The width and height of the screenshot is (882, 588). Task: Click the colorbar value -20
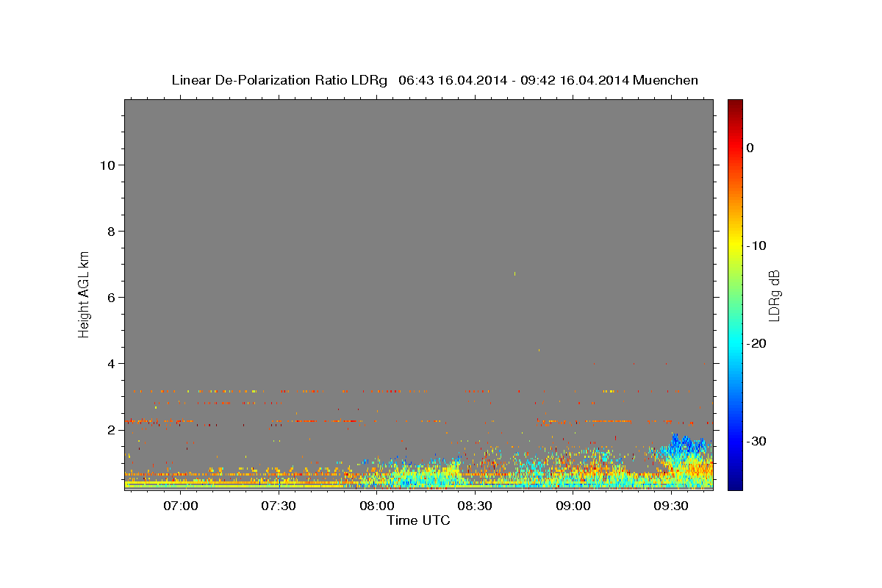click(x=757, y=343)
